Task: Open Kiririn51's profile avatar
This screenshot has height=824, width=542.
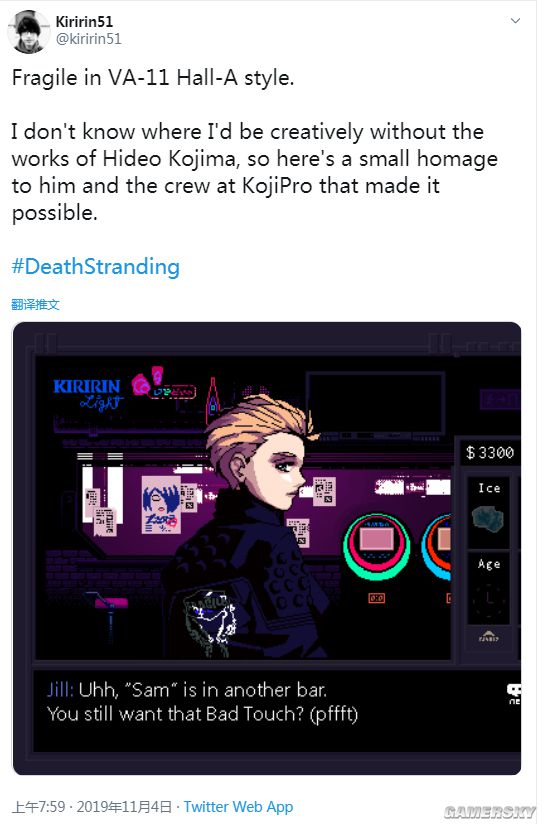Action: point(28,32)
